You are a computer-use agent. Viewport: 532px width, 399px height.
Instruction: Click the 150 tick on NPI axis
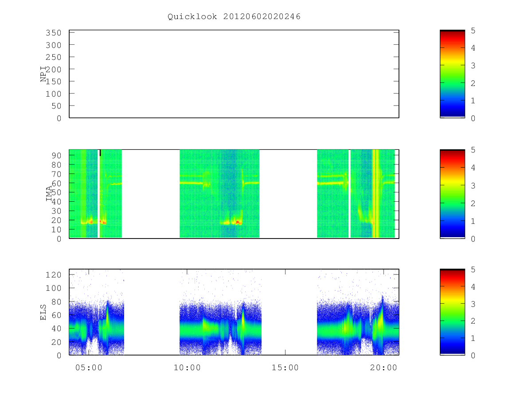click(x=53, y=82)
